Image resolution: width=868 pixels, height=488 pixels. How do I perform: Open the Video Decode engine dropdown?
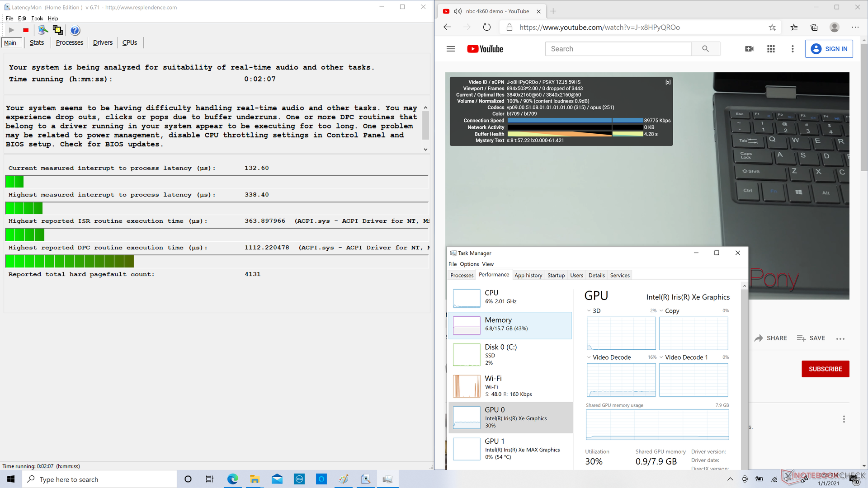(x=589, y=357)
